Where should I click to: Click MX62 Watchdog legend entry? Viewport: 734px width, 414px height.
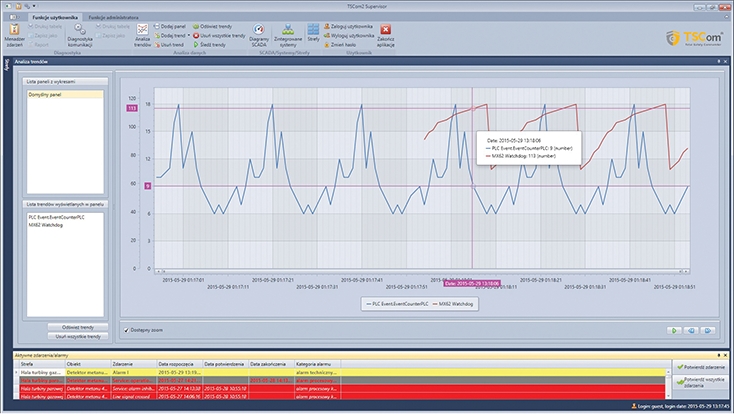[453, 304]
